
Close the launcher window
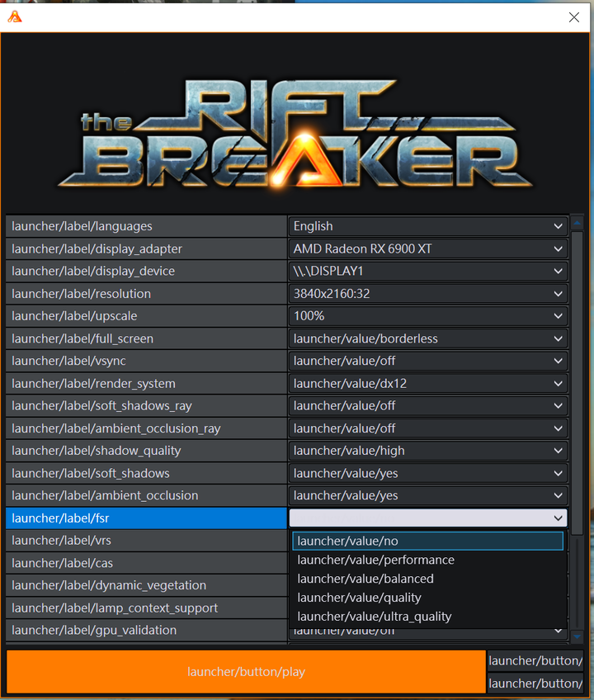574,17
